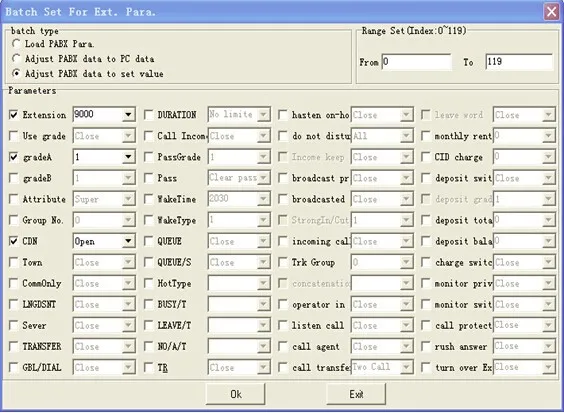Enable the WakeTime checkbox
This screenshot has width=564, height=413.
[149, 199]
